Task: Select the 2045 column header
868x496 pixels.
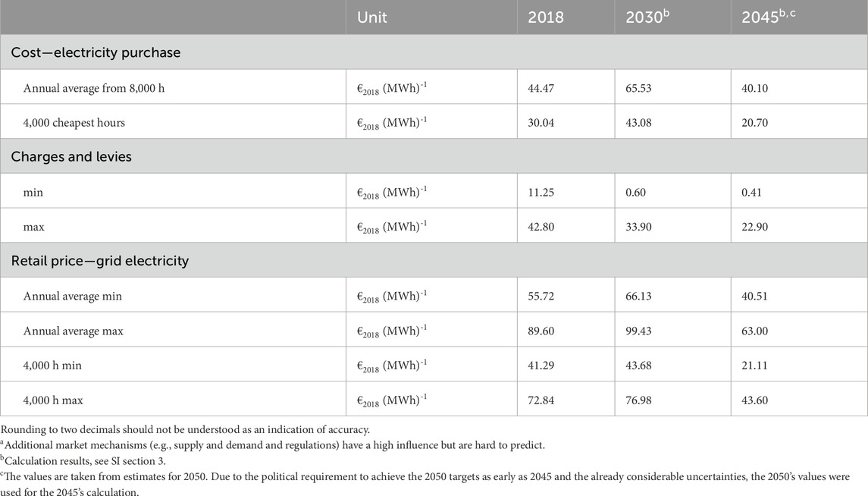Action: coord(764,17)
